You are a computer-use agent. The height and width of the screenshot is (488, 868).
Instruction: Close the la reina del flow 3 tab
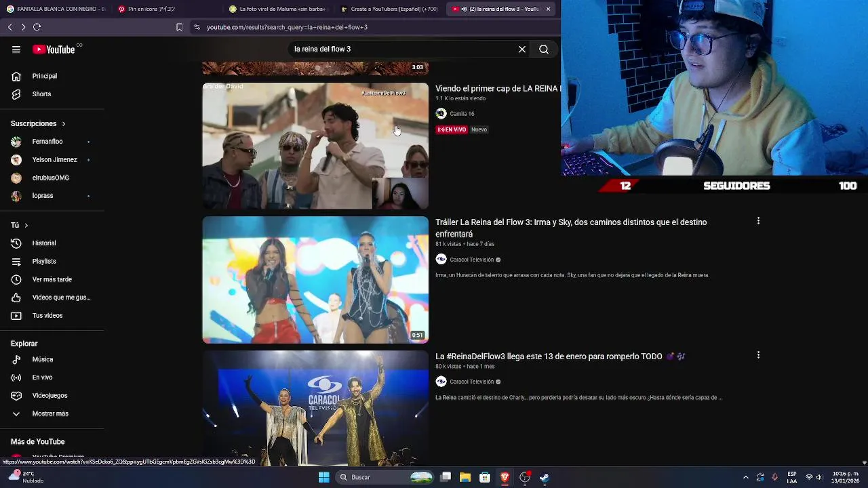[x=548, y=9]
